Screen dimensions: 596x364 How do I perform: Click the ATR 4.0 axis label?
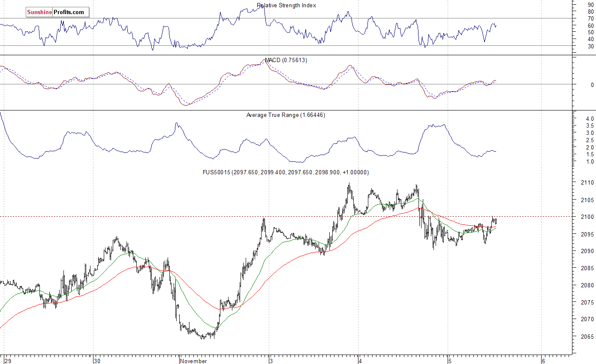click(590, 119)
